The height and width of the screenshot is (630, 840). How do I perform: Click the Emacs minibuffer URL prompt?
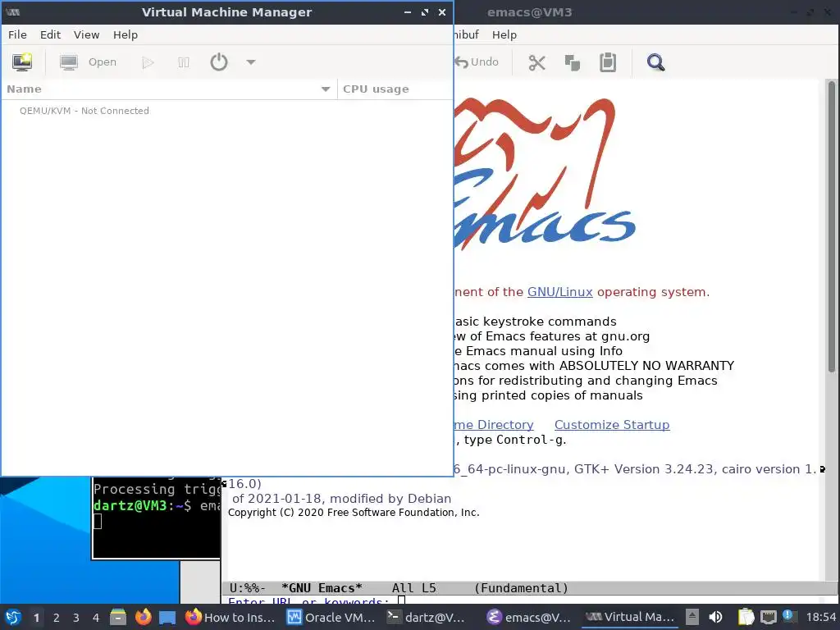tap(308, 601)
